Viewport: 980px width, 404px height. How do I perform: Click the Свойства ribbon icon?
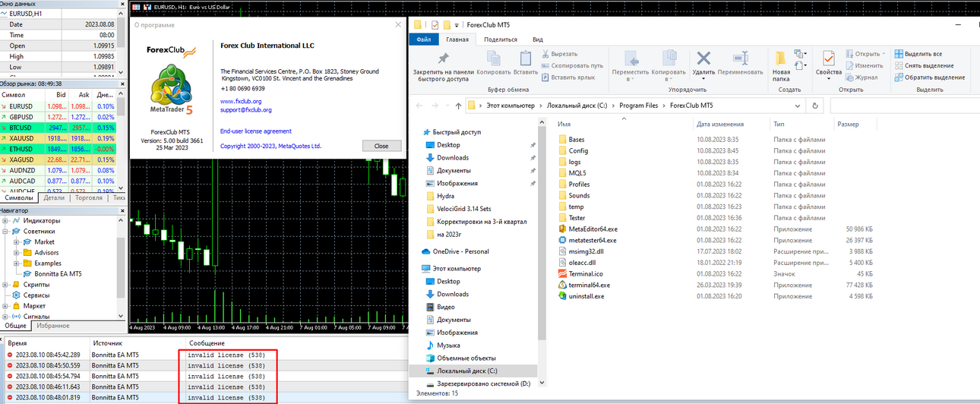(x=828, y=58)
